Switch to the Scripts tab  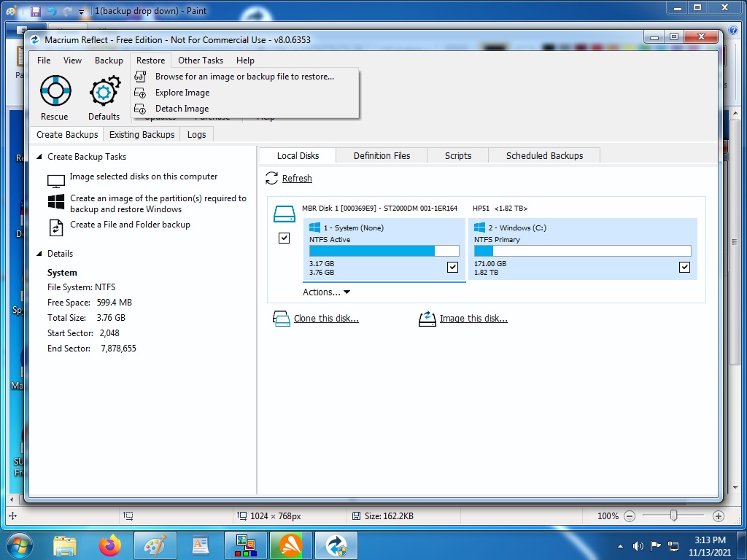pyautogui.click(x=458, y=156)
